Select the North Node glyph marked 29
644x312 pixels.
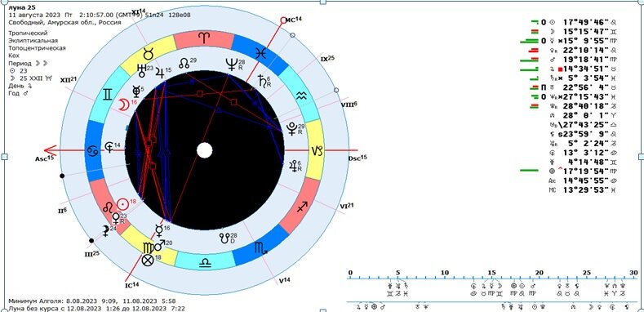coord(184,64)
